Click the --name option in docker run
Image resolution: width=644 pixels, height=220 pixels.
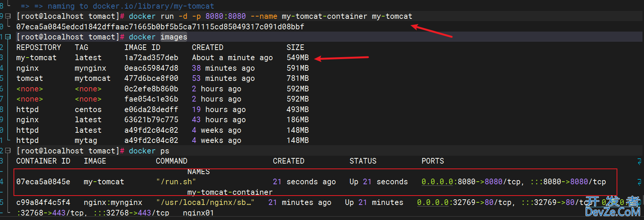(x=264, y=16)
